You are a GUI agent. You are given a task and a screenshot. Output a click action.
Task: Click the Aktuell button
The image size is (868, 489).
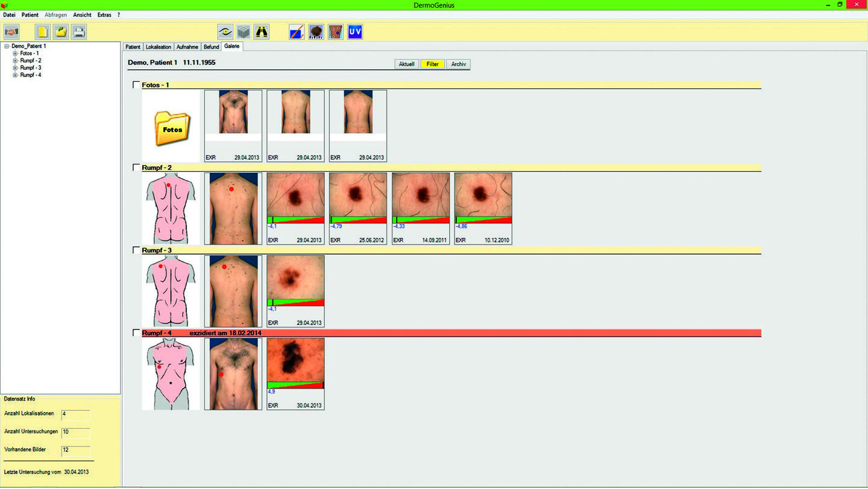coord(407,64)
